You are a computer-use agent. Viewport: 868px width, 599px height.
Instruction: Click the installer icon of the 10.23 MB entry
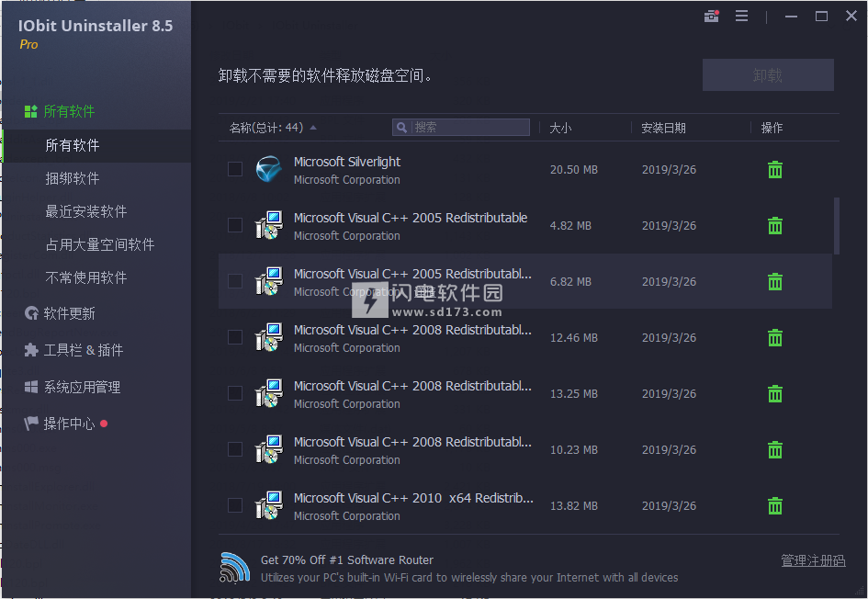coord(269,449)
